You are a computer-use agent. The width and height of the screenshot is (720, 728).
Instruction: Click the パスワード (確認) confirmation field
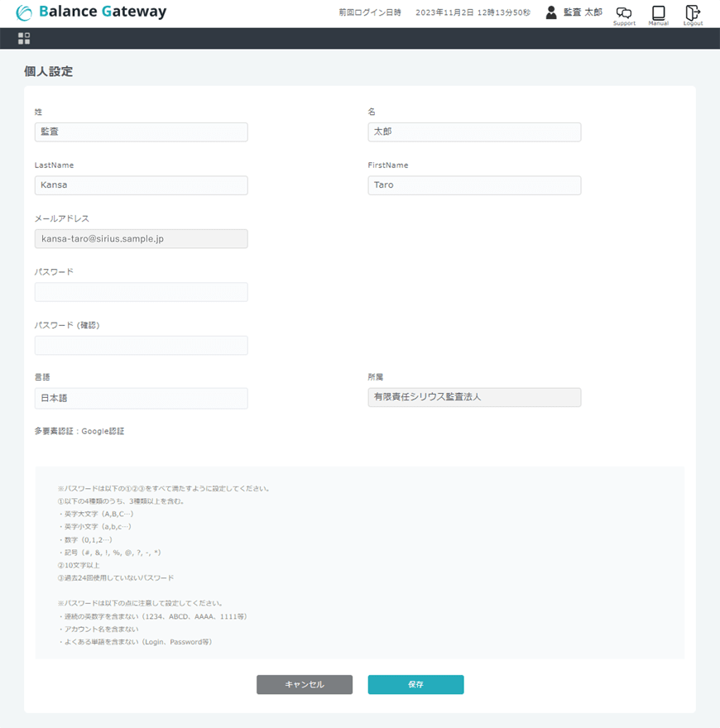[x=141, y=345]
